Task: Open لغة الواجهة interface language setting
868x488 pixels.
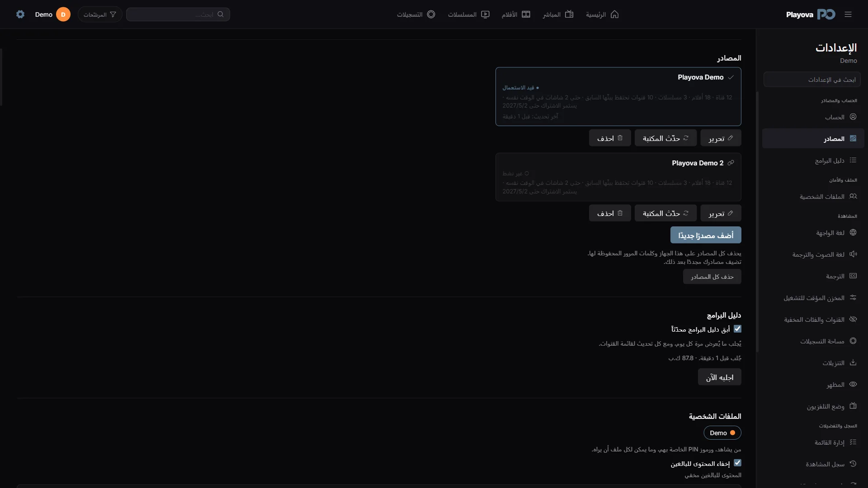Action: [813, 233]
